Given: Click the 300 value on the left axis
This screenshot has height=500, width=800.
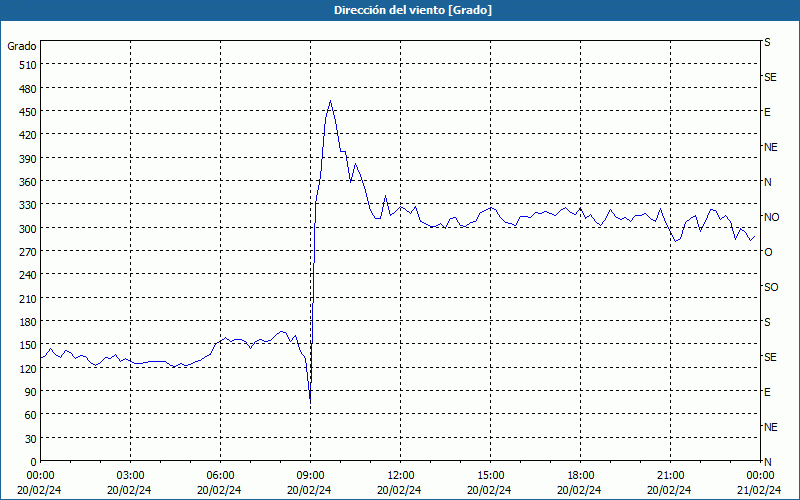Looking at the screenshot, I should point(28,229).
